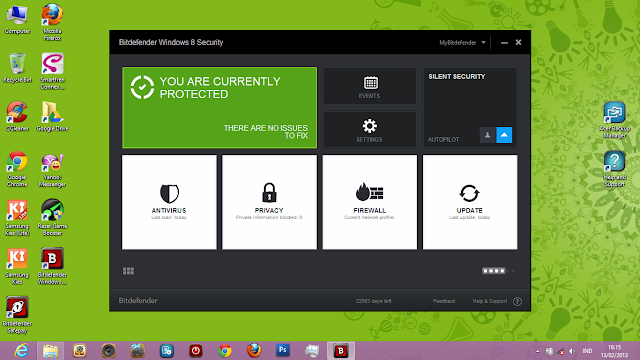Click the Bitdefender taskbar button
This screenshot has height=360, width=640.
coord(341,351)
